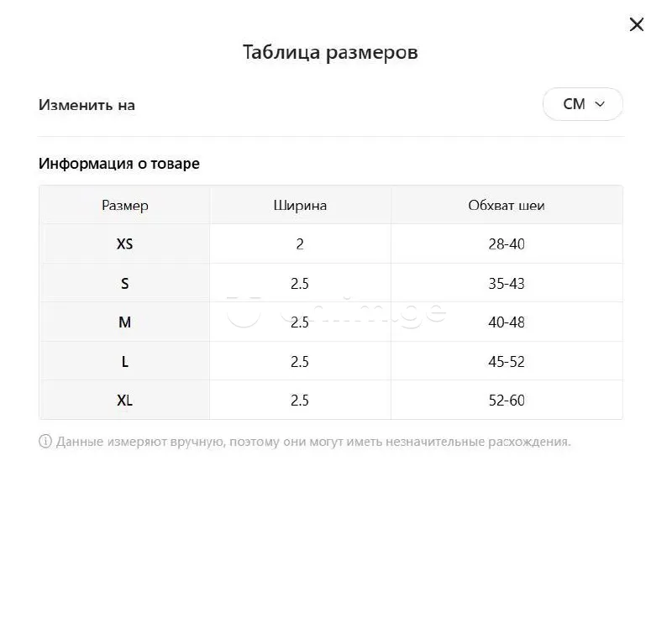The height and width of the screenshot is (618, 672).
Task: Click the 35-43 neck girth value
Action: click(507, 284)
